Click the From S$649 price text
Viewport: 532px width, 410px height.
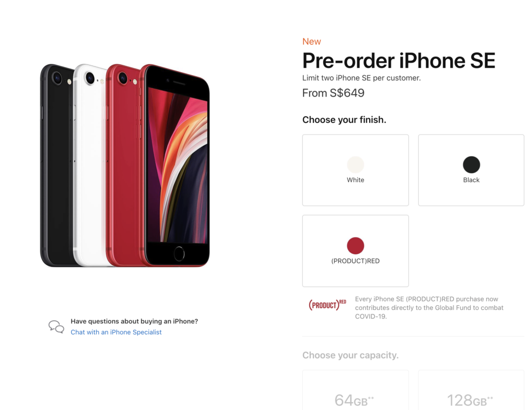click(333, 93)
